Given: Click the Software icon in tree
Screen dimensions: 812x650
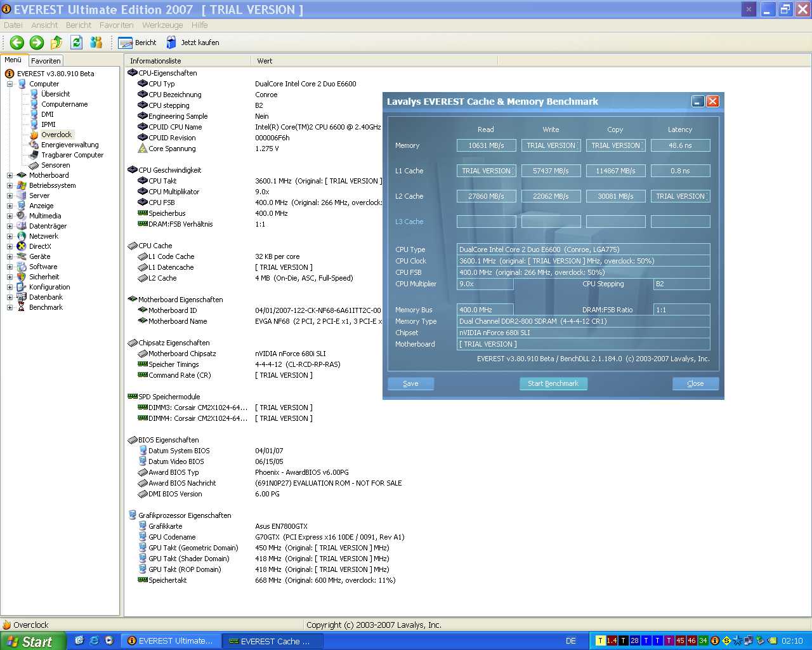Looking at the screenshot, I should point(22,267).
